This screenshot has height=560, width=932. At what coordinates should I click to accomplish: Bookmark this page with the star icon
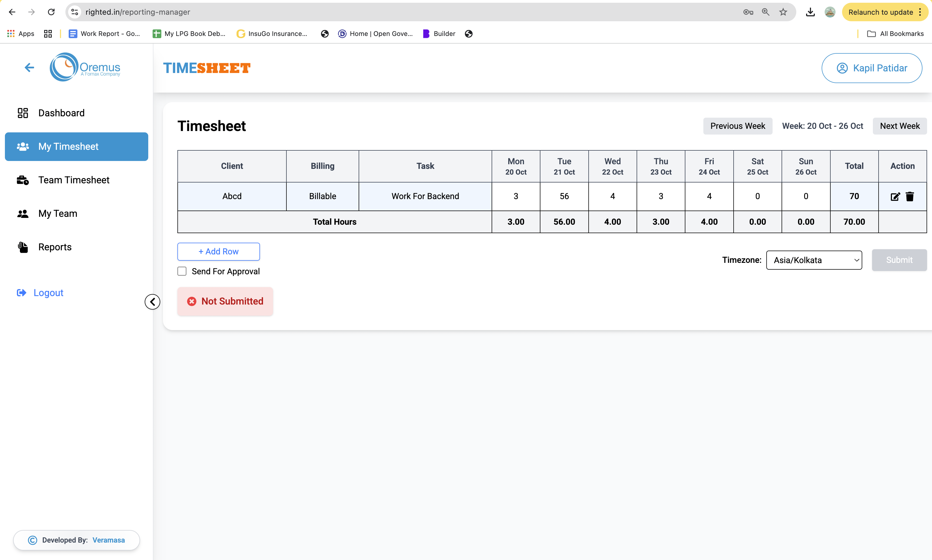point(783,12)
